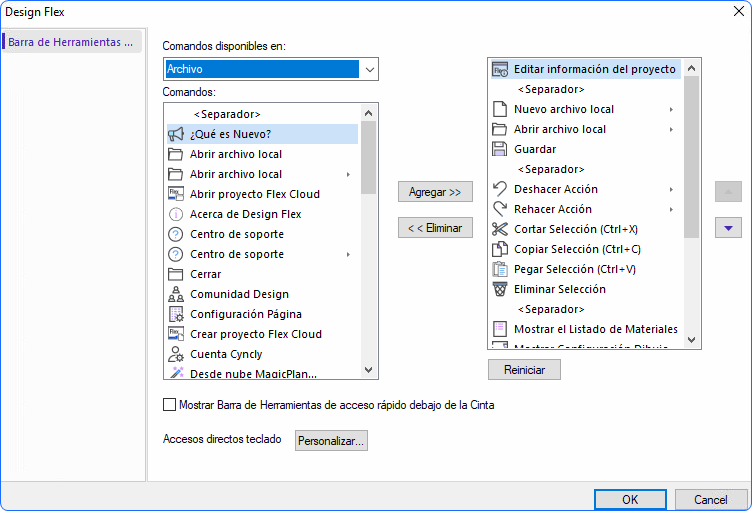Click the Cancel button
Viewport: 752px width, 511px height.
click(711, 499)
